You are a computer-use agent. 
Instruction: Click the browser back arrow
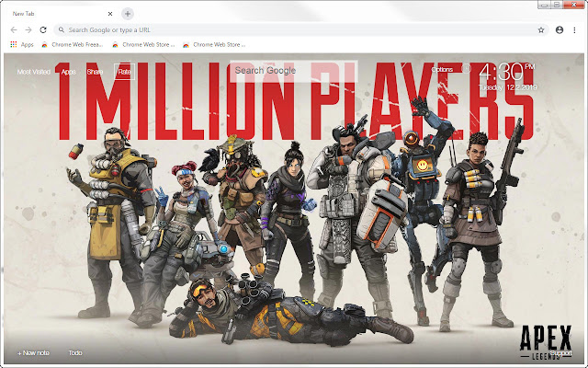click(x=14, y=30)
